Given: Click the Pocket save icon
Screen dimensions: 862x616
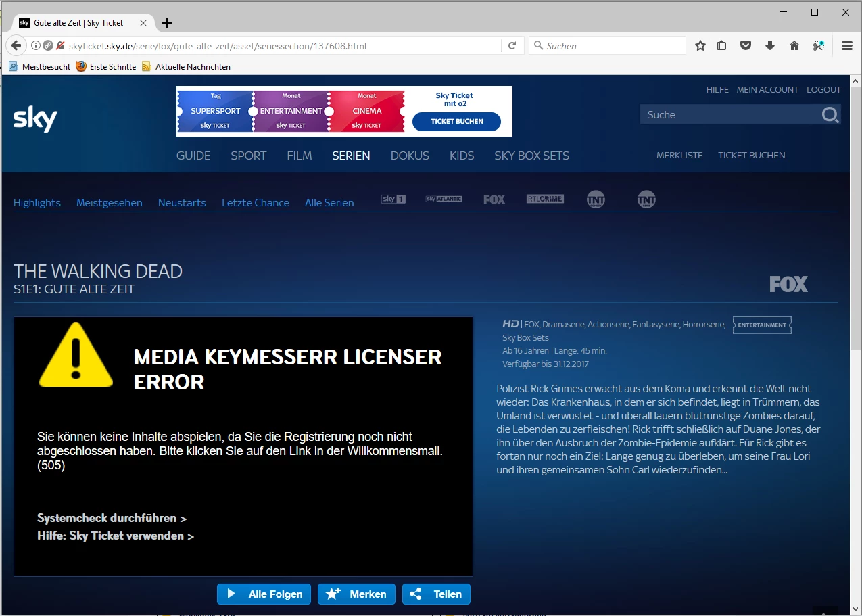Looking at the screenshot, I should click(746, 46).
